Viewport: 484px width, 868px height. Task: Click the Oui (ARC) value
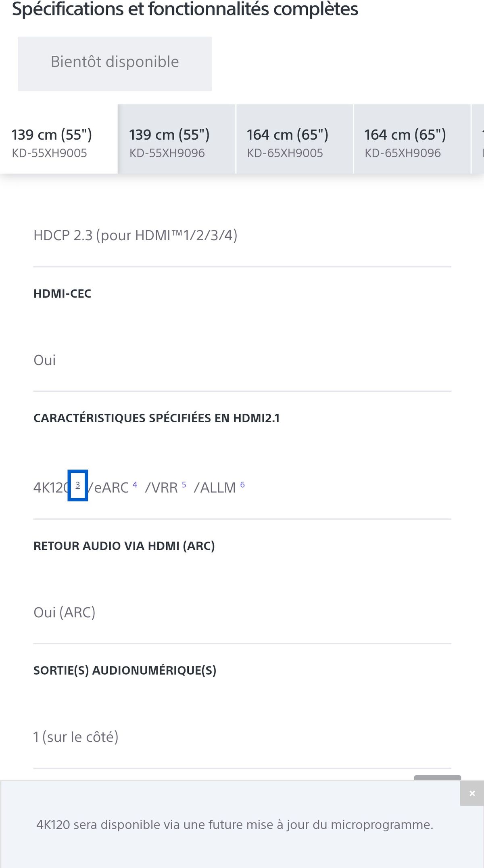(x=65, y=612)
